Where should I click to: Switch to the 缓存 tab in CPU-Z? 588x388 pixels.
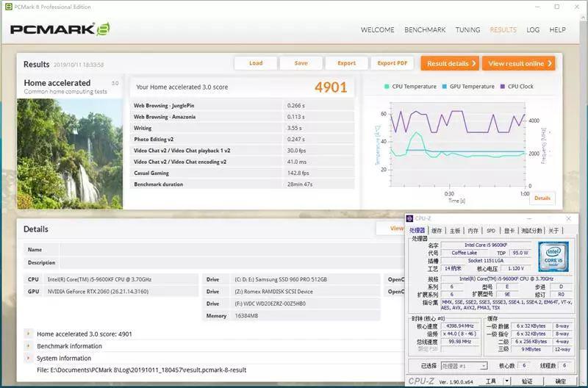point(437,231)
